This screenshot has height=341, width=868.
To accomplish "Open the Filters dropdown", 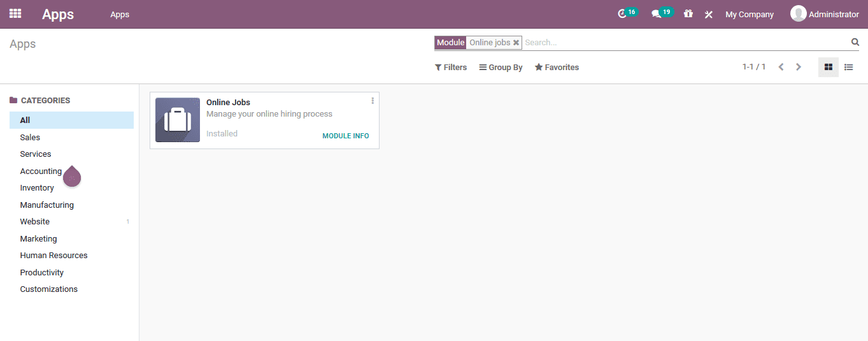I will 451,67.
